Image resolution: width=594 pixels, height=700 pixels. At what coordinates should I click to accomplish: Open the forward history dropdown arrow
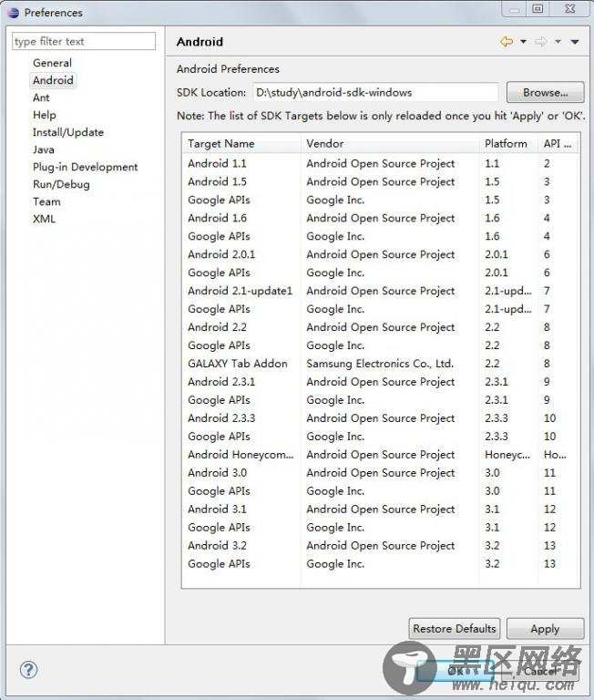(558, 42)
